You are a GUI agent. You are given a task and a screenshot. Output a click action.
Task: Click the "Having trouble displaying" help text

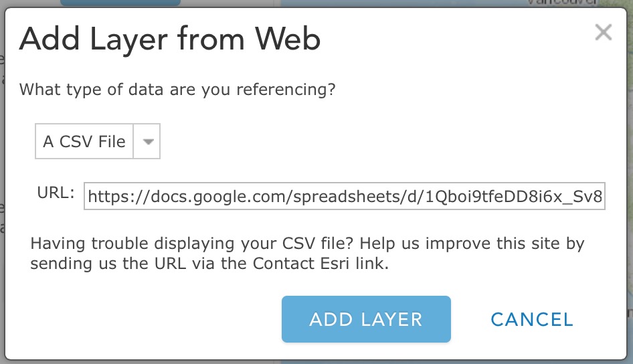click(134, 244)
